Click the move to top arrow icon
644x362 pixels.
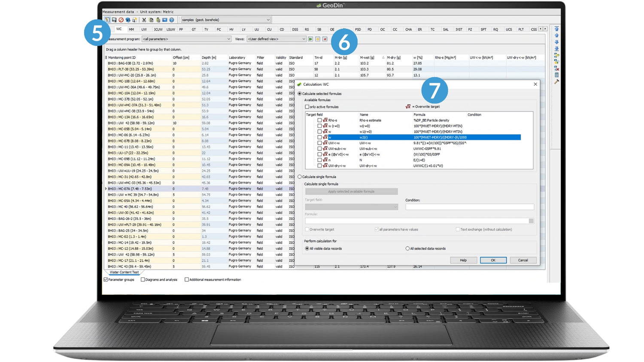tap(556, 29)
